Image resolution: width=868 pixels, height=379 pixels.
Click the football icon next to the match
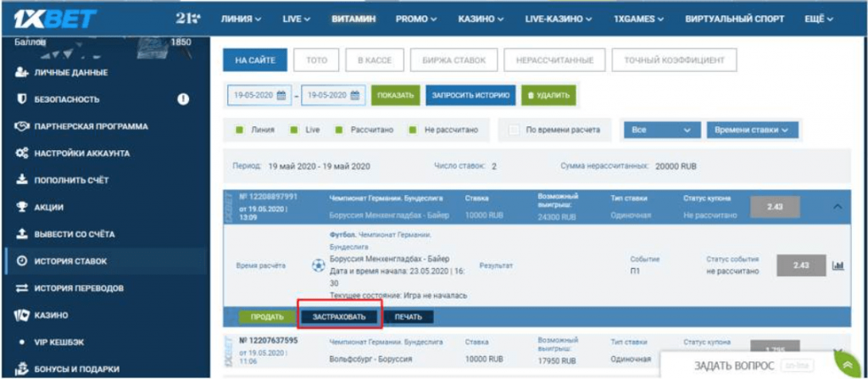point(319,265)
